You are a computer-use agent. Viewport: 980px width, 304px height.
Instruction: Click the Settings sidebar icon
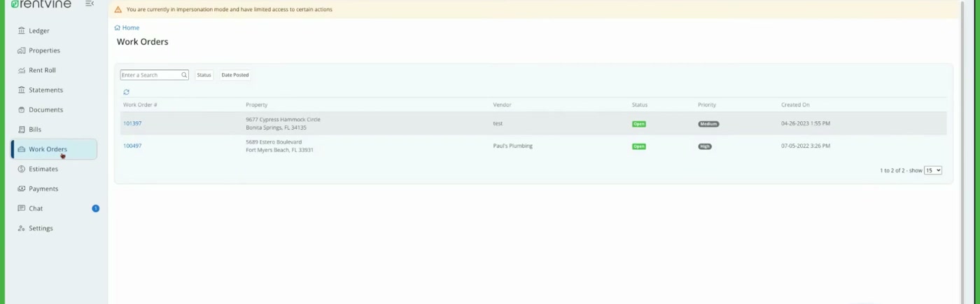(x=22, y=228)
